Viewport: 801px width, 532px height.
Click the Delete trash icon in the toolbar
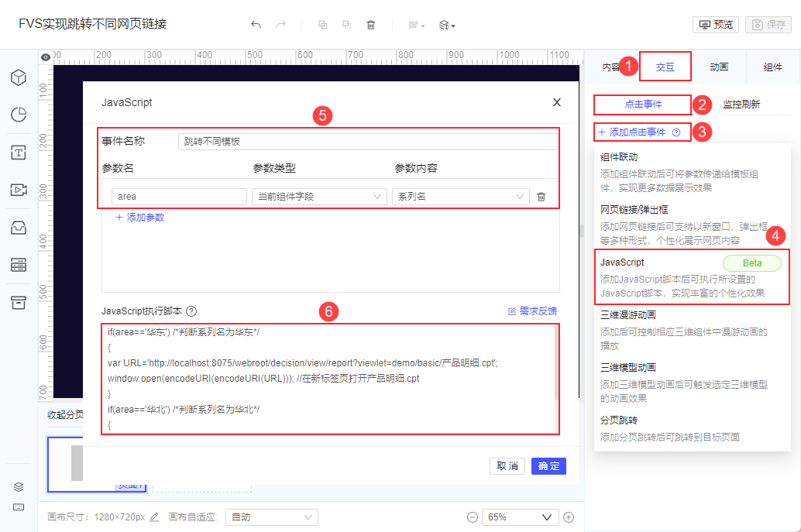point(371,24)
